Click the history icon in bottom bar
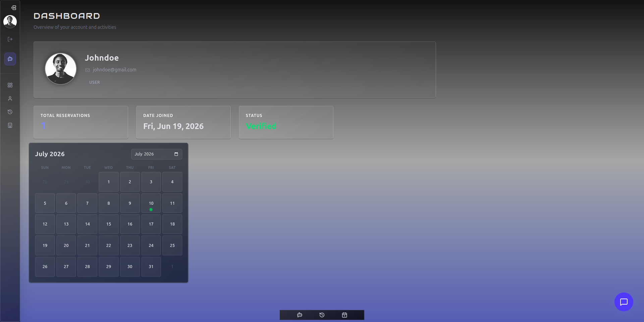The width and height of the screenshot is (644, 322). point(322,315)
